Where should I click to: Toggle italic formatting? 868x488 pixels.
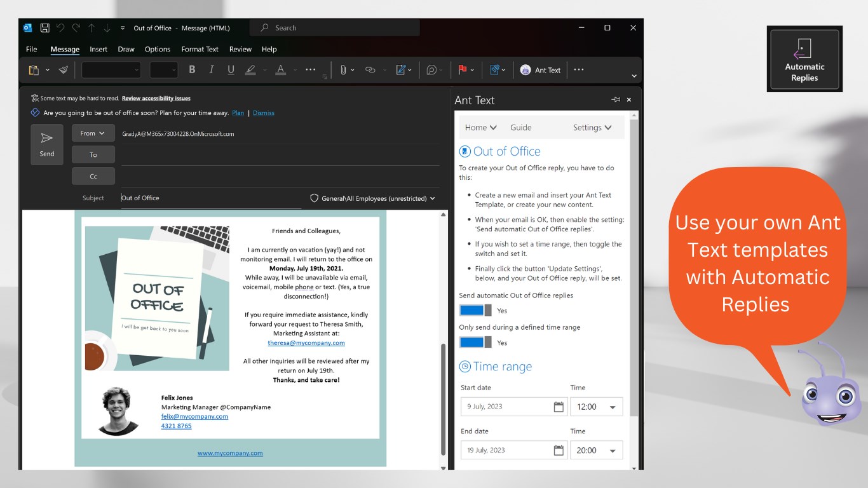tap(212, 70)
